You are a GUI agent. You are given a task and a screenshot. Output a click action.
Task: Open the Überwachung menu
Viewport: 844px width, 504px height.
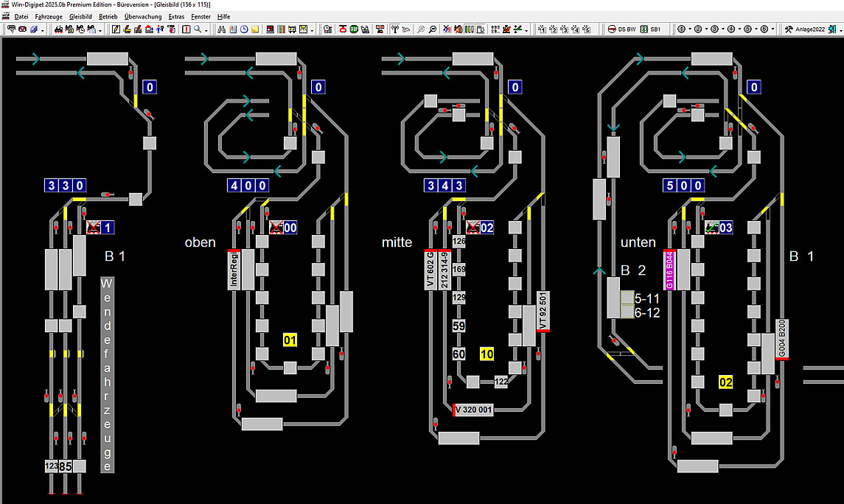(x=143, y=16)
